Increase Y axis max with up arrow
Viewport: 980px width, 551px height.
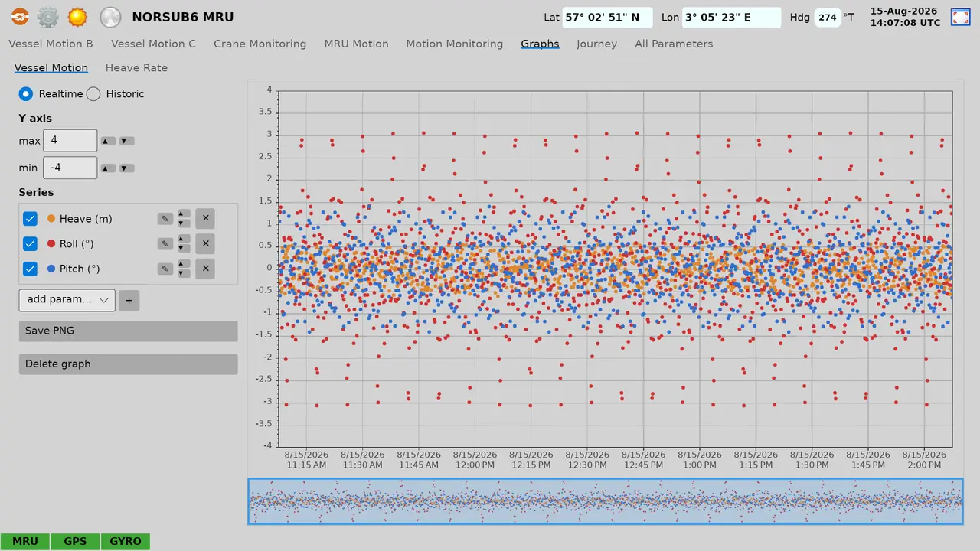[109, 141]
